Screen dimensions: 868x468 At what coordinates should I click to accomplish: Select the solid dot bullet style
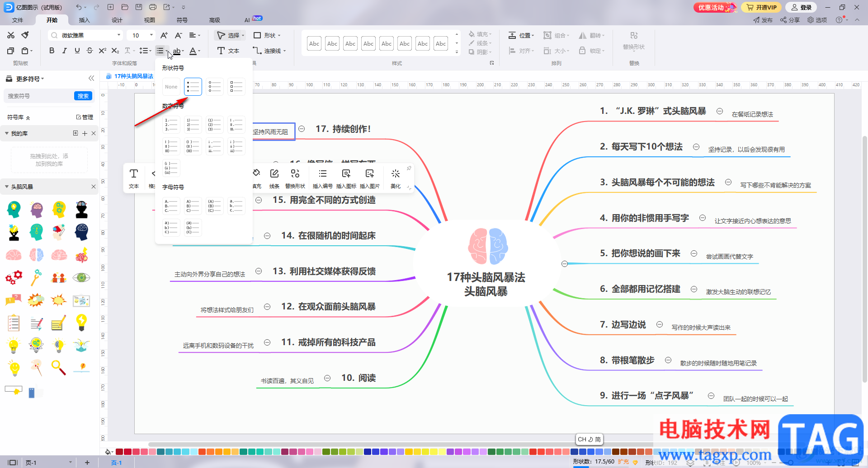point(193,87)
